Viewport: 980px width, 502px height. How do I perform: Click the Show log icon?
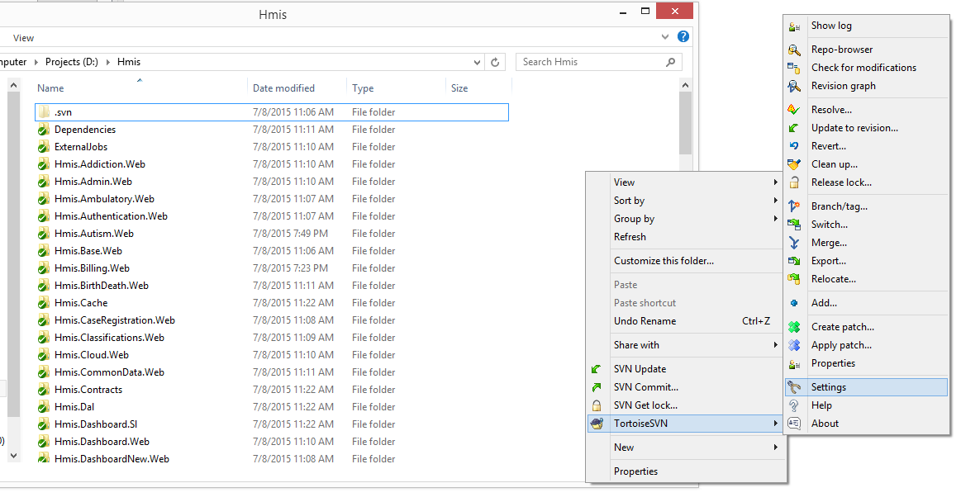(794, 26)
